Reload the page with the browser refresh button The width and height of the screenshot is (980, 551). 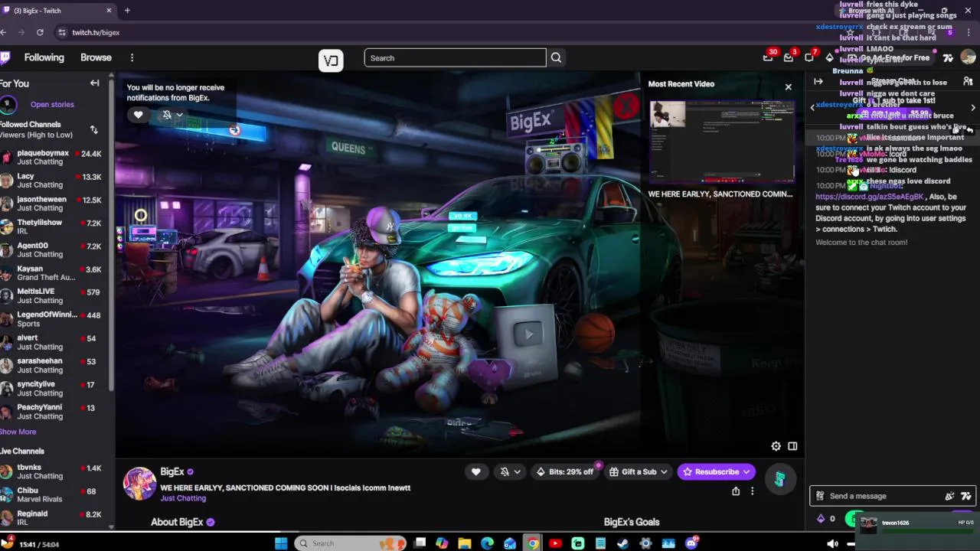(x=40, y=32)
